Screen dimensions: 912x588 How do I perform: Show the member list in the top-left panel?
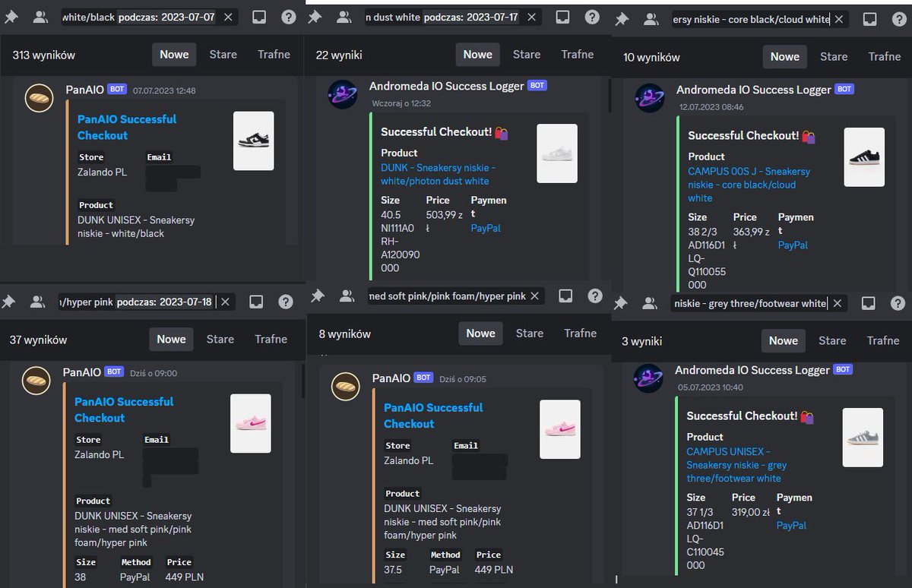coord(40,17)
